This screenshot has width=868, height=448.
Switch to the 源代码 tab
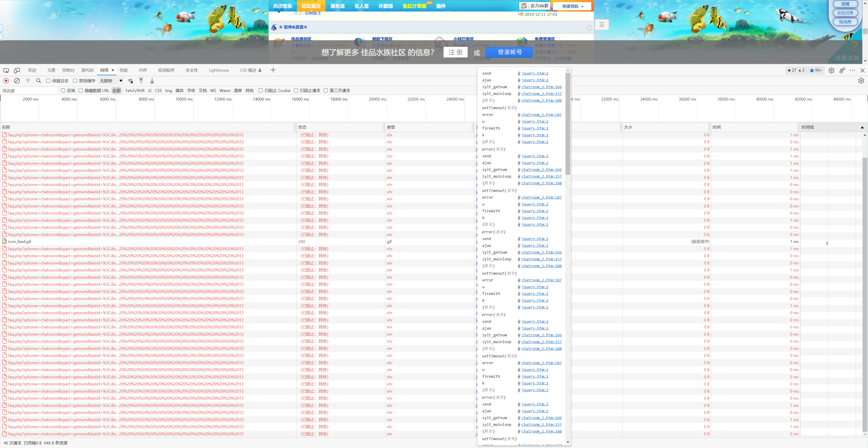point(87,70)
